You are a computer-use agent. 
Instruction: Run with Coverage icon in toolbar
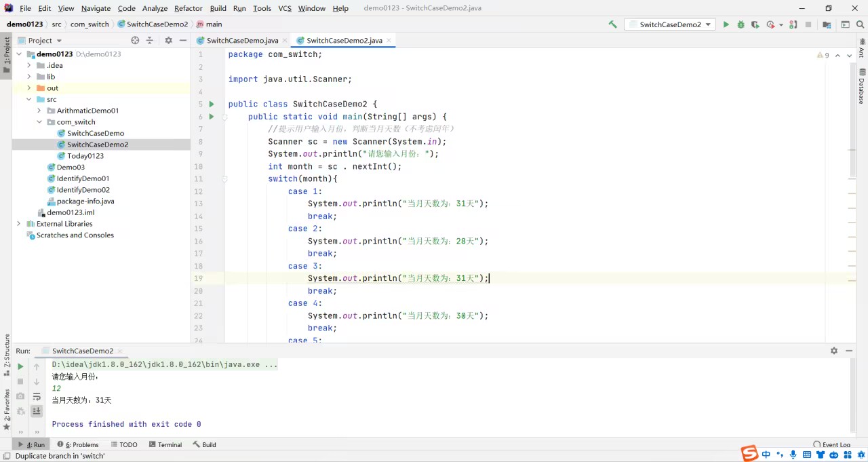[755, 24]
